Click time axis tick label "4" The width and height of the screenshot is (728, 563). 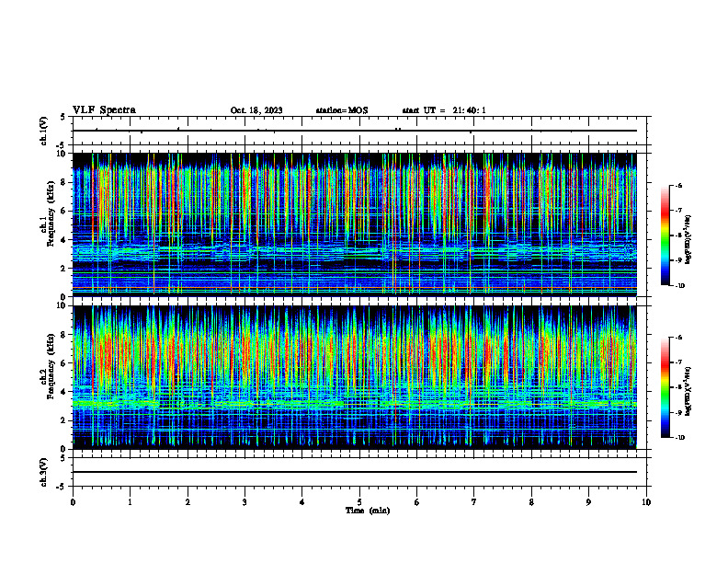[302, 502]
